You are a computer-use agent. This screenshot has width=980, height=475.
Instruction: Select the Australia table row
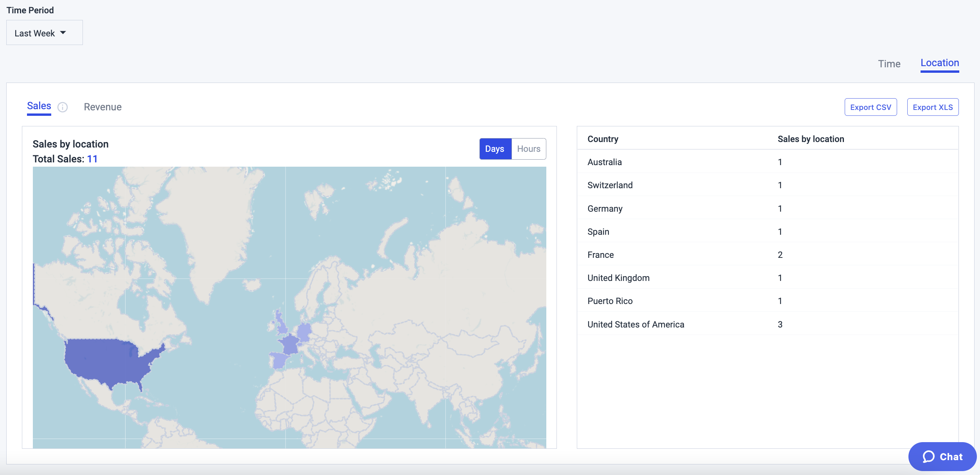[x=768, y=162]
